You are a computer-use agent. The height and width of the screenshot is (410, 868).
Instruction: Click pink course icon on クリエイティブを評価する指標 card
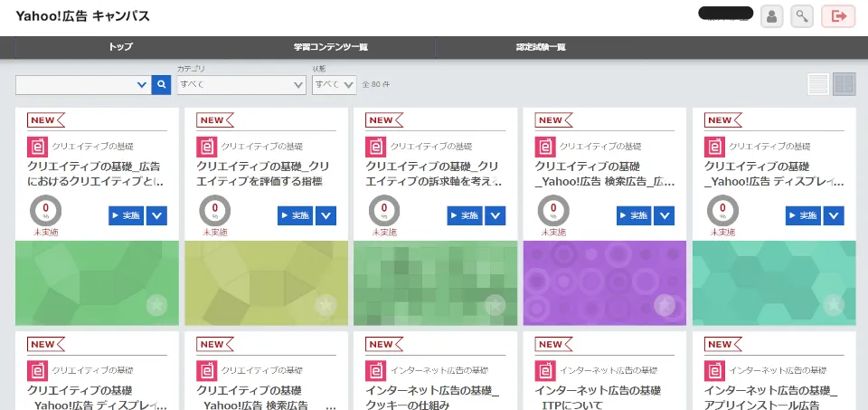(x=206, y=147)
